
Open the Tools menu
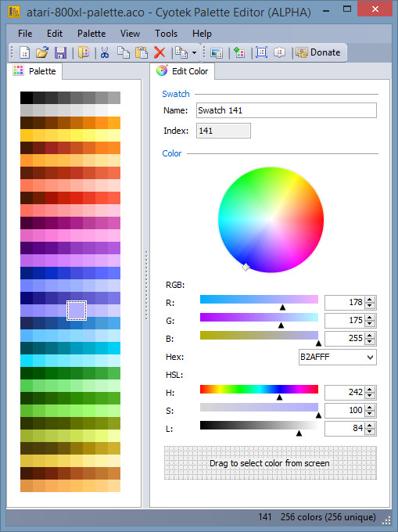pyautogui.click(x=166, y=34)
